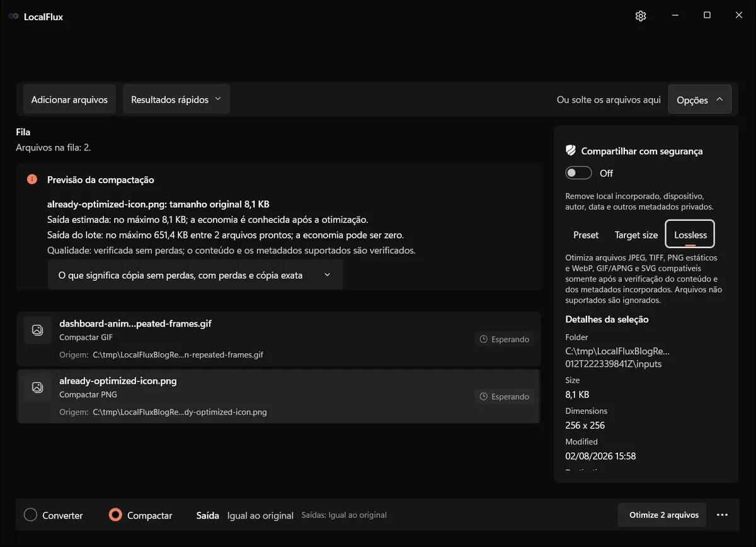Click the folder path under Detalhes da seleção

point(617,357)
